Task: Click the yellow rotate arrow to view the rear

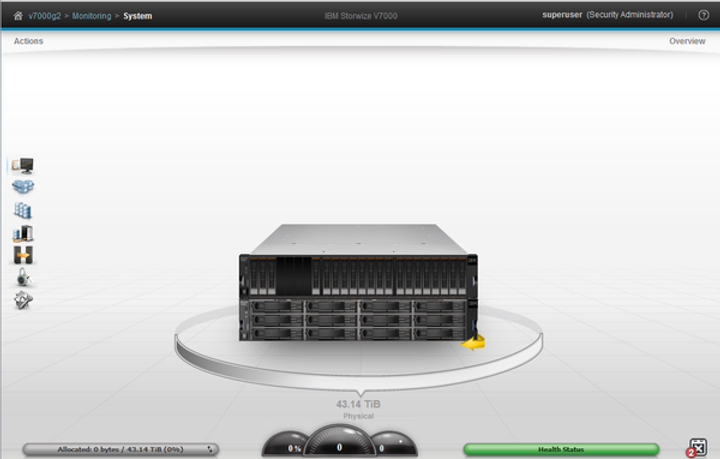Action: point(473,342)
